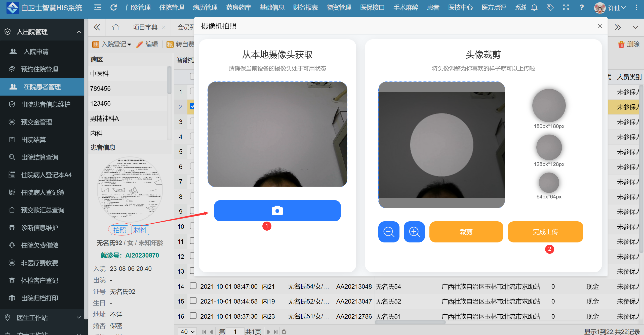Click the 完成上传 button
Image resolution: width=644 pixels, height=335 pixels.
coord(545,232)
